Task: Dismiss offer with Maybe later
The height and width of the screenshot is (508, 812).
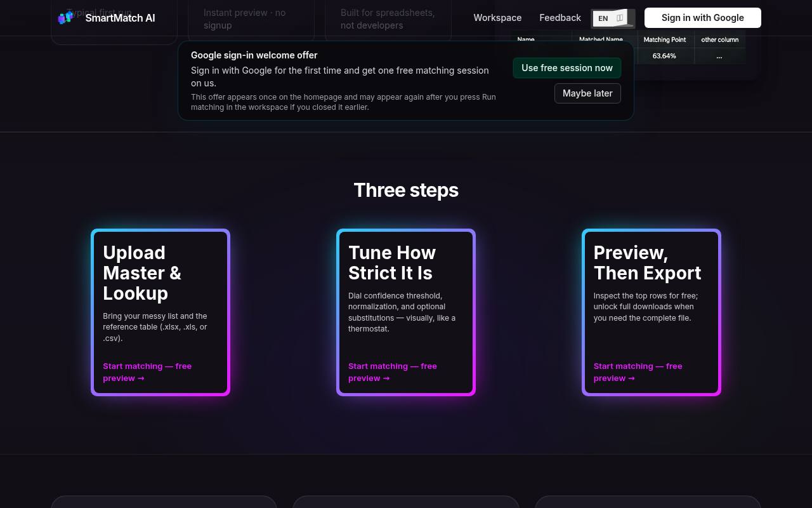Action: (x=587, y=93)
